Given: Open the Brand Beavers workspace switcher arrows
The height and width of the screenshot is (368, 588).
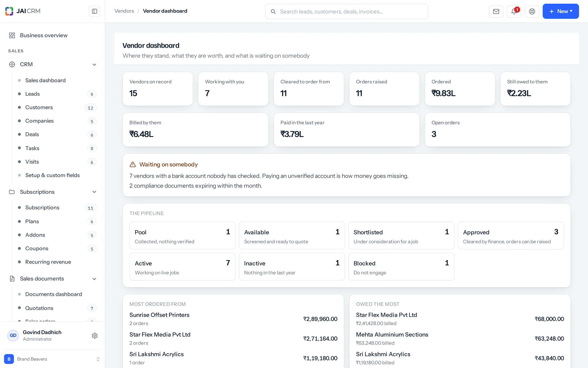Looking at the screenshot, I should pyautogui.click(x=98, y=359).
